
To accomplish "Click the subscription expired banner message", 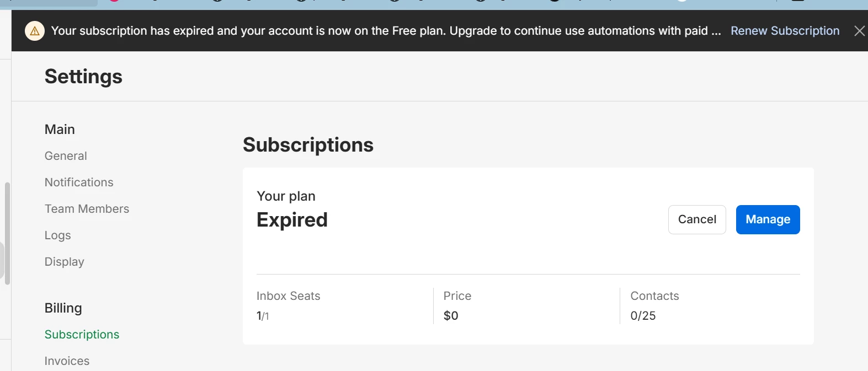I will click(x=386, y=31).
